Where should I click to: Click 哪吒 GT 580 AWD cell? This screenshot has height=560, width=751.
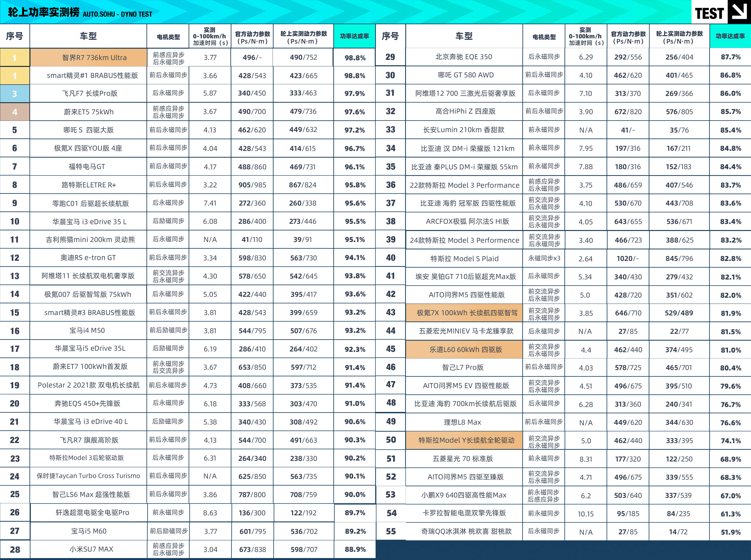coord(464,75)
